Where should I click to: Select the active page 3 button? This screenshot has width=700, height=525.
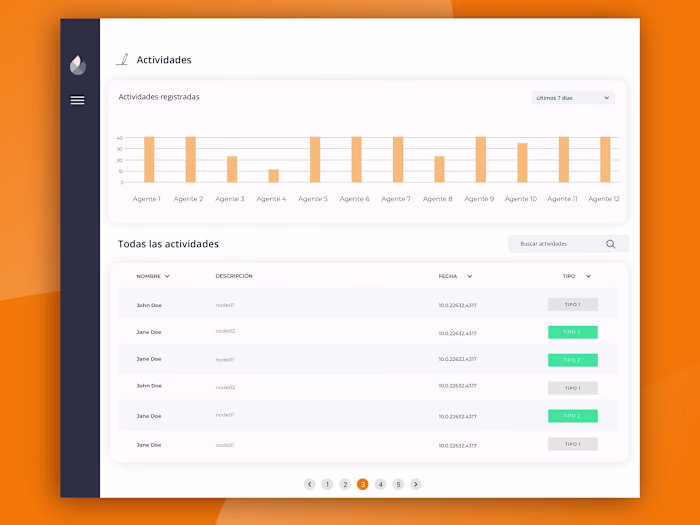[x=362, y=484]
